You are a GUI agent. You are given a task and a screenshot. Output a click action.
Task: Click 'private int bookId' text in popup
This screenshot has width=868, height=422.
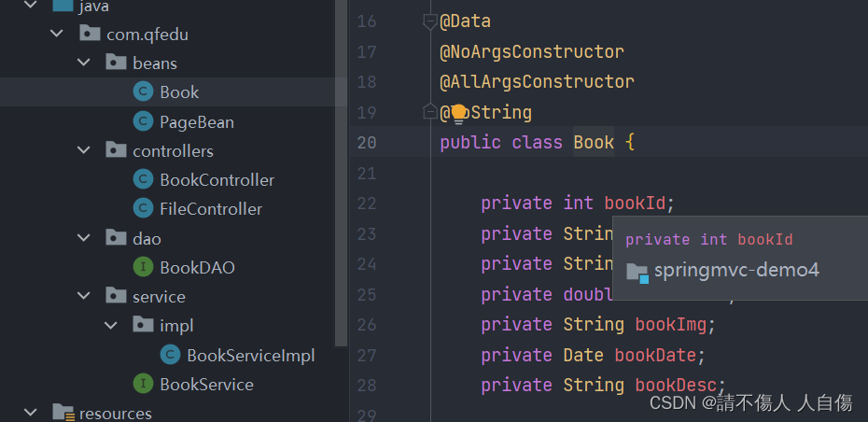pos(709,239)
